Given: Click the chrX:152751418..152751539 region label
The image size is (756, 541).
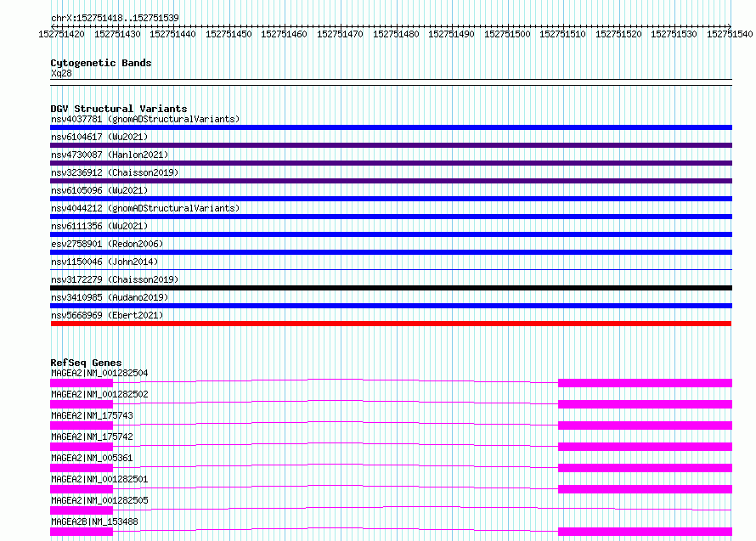Looking at the screenshot, I should pos(115,18).
